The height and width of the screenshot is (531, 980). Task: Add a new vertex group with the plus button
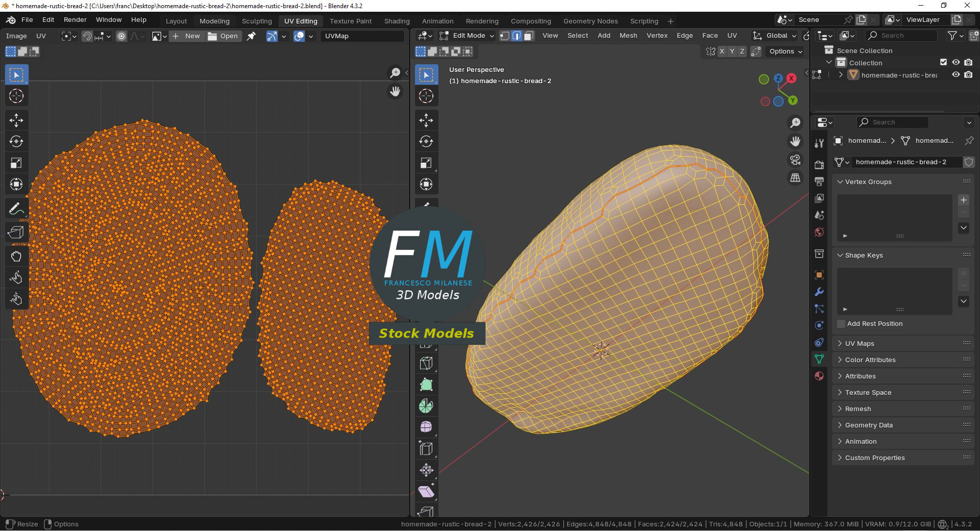click(x=964, y=200)
